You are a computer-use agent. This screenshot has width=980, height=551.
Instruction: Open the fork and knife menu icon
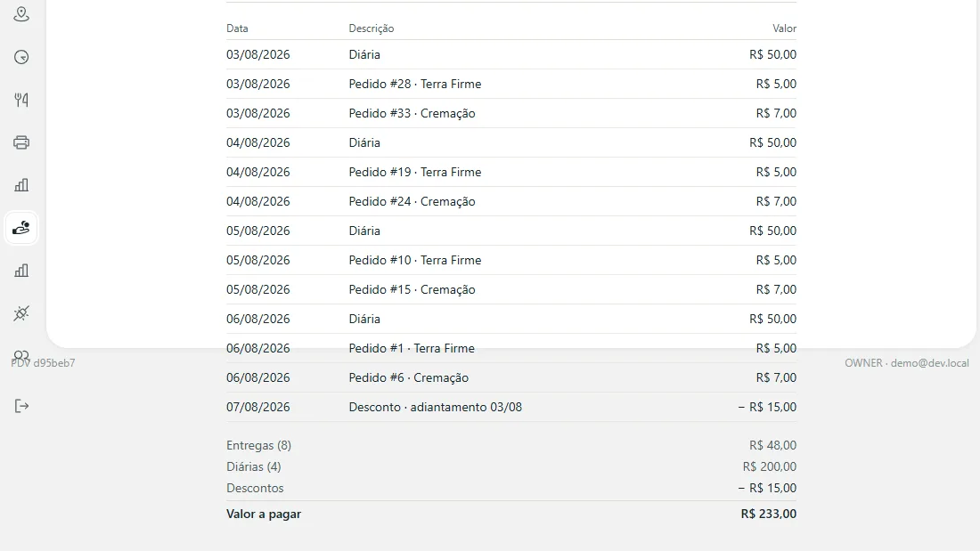[21, 100]
